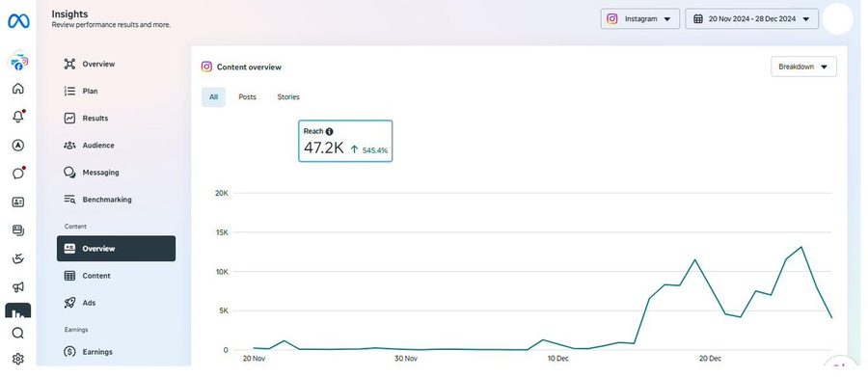Go to Home in the left rail
This screenshot has height=377, width=868.
[x=18, y=89]
